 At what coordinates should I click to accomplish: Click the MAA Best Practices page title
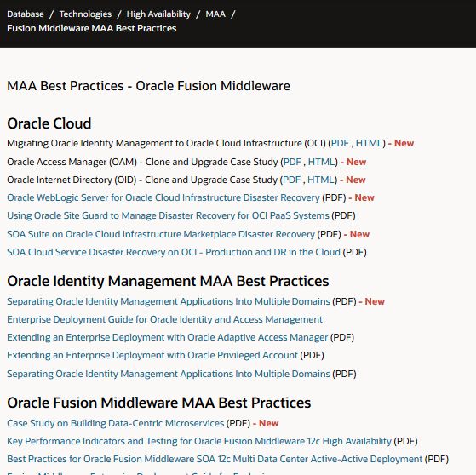(x=148, y=86)
